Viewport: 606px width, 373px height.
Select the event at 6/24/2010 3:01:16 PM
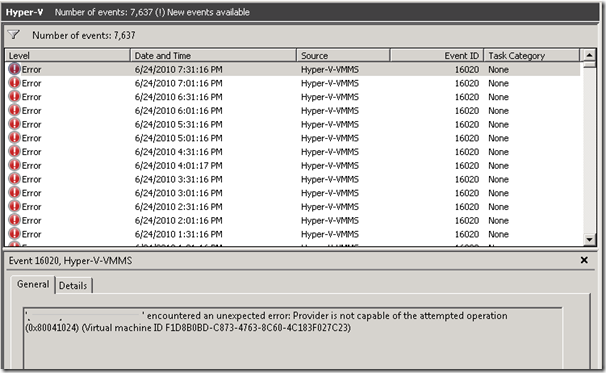[x=293, y=193]
